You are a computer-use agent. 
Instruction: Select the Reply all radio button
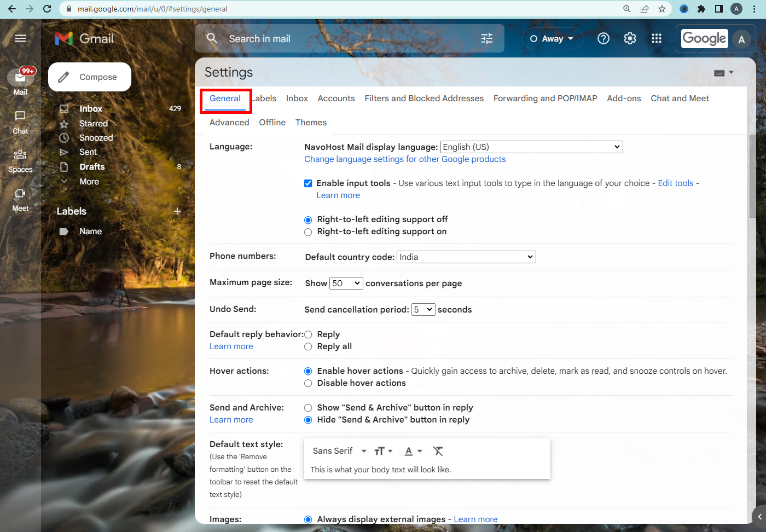pyautogui.click(x=308, y=346)
